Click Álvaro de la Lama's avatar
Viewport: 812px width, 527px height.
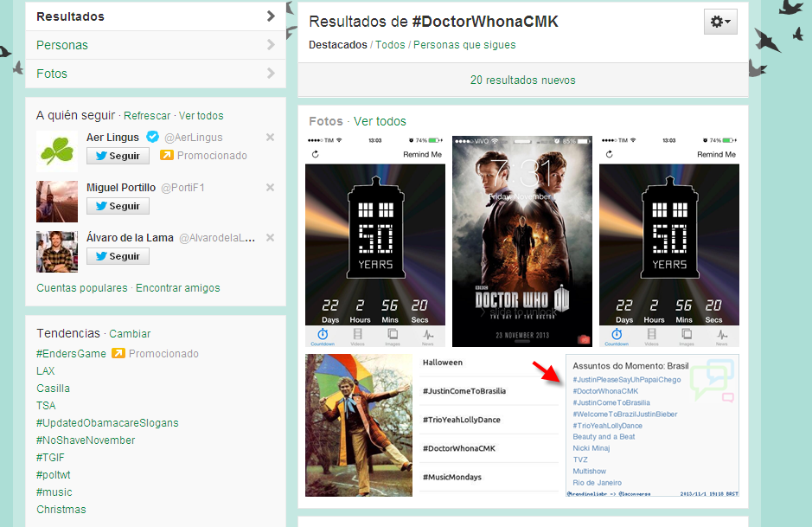[57, 251]
